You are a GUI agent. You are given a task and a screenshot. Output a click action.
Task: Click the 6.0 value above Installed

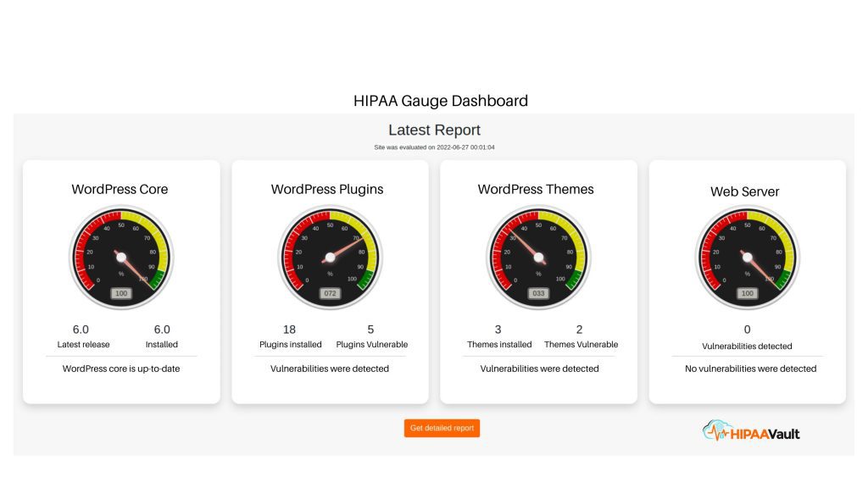(x=162, y=330)
